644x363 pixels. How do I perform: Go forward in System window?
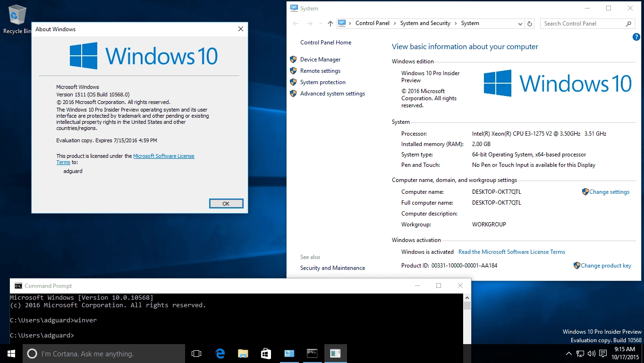point(310,24)
